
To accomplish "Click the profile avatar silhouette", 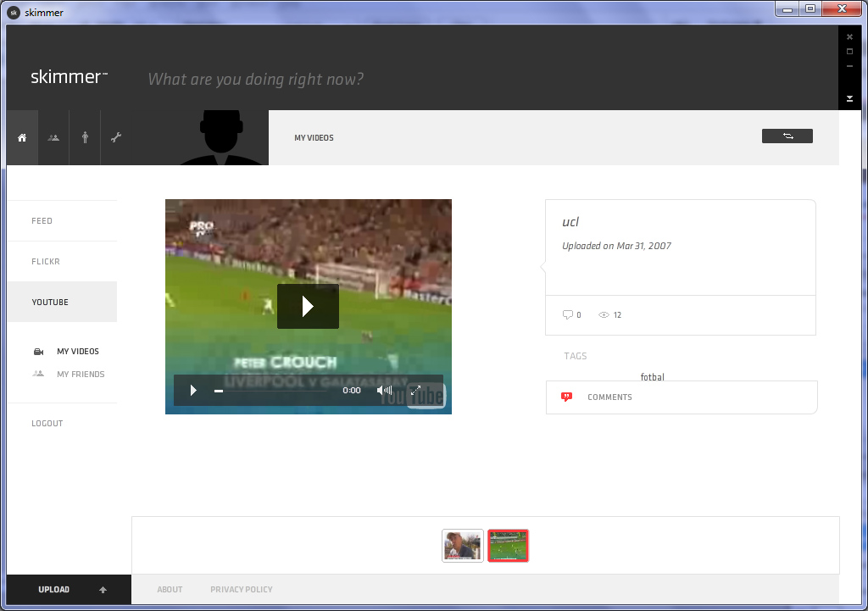I will pyautogui.click(x=221, y=138).
